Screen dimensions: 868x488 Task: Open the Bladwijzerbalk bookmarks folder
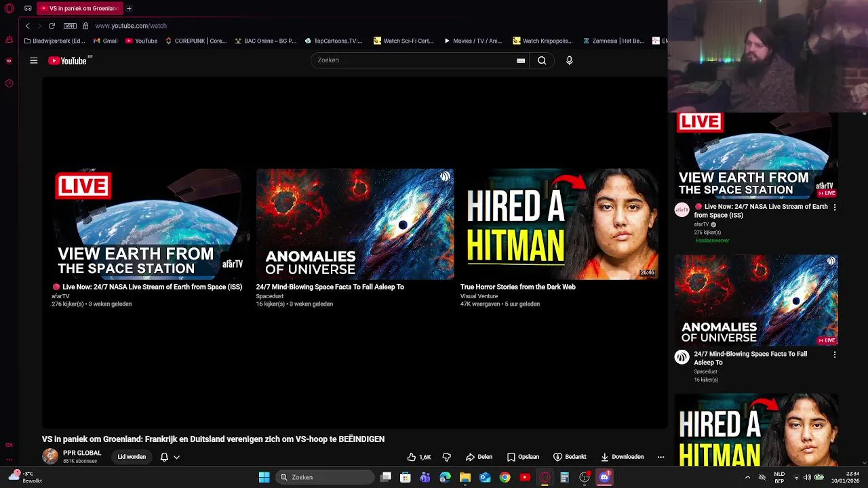click(54, 41)
